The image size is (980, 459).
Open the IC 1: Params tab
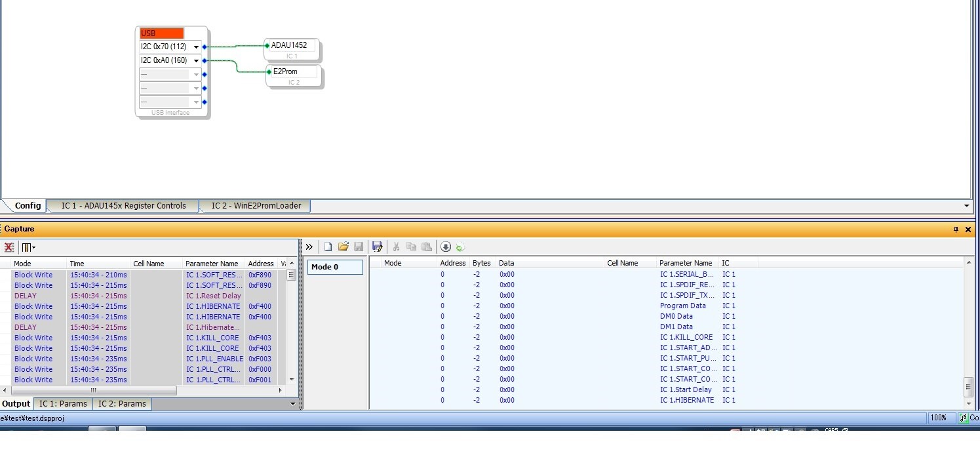(63, 404)
